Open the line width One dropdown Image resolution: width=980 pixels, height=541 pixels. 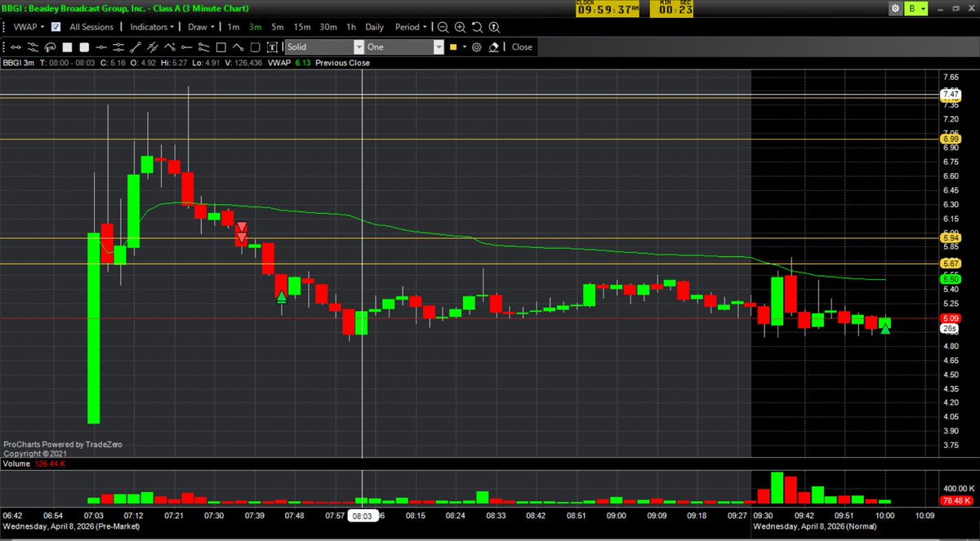(438, 47)
